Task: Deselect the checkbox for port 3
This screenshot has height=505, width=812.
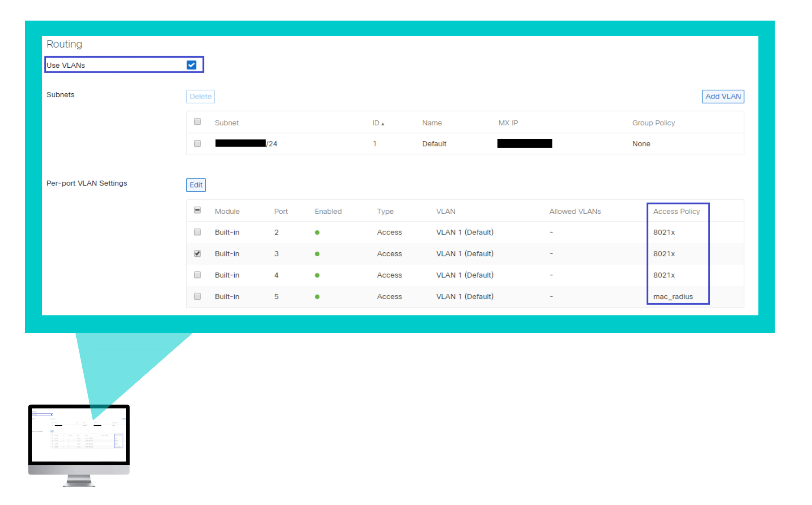Action: (197, 254)
